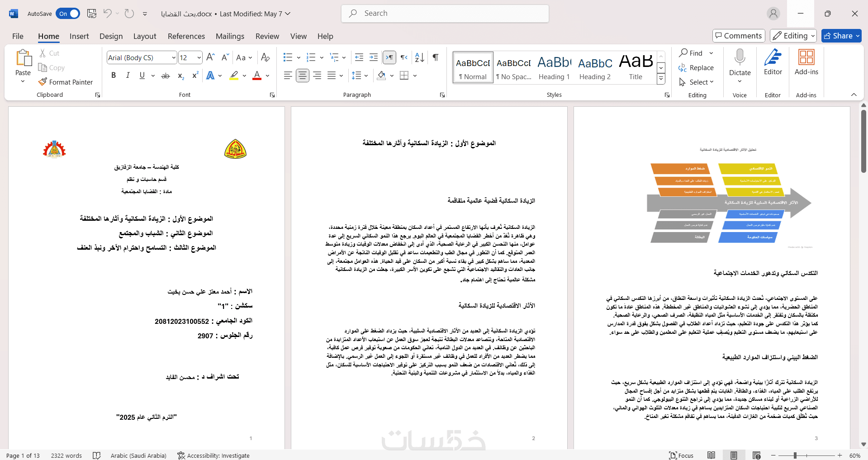Image resolution: width=868 pixels, height=460 pixels.
Task: Open the font size dropdown
Action: coord(199,57)
